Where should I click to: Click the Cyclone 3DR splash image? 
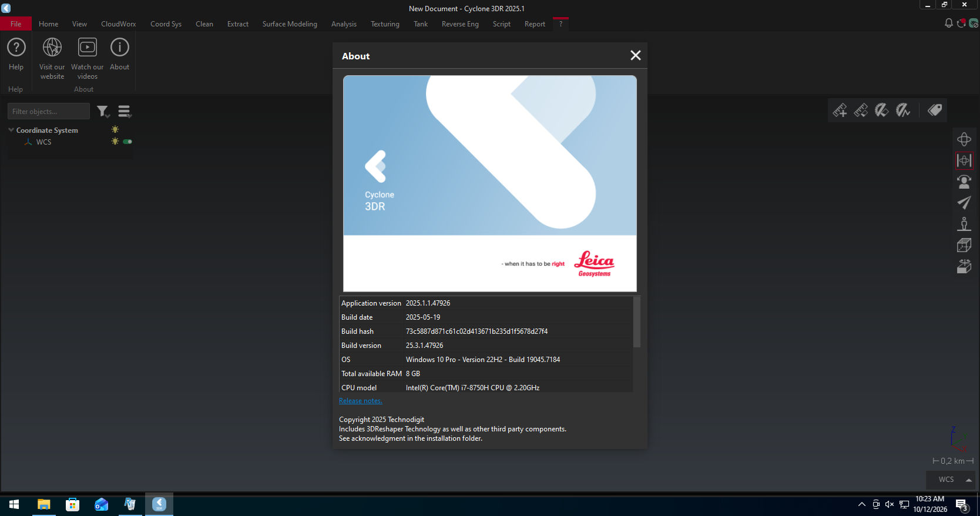coord(490,183)
